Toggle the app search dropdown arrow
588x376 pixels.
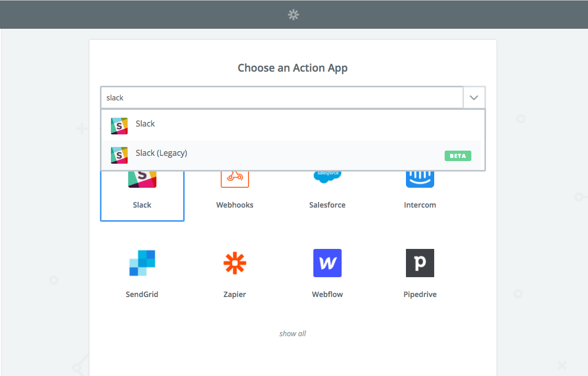[474, 98]
